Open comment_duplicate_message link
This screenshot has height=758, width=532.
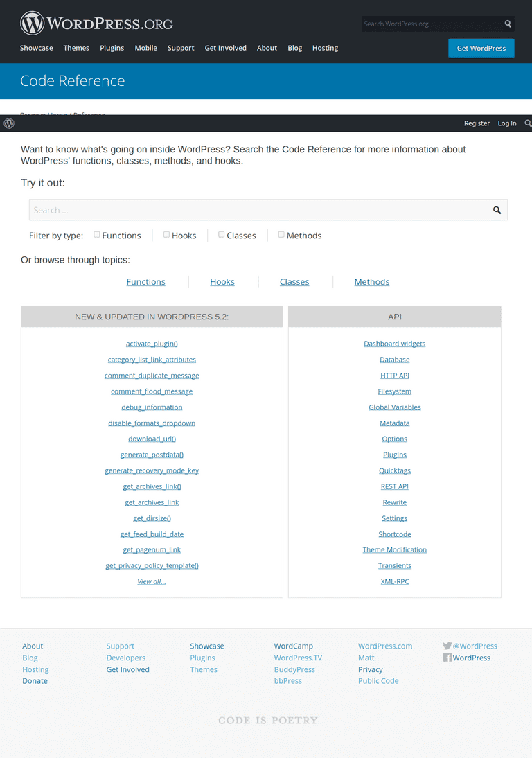[x=152, y=376]
